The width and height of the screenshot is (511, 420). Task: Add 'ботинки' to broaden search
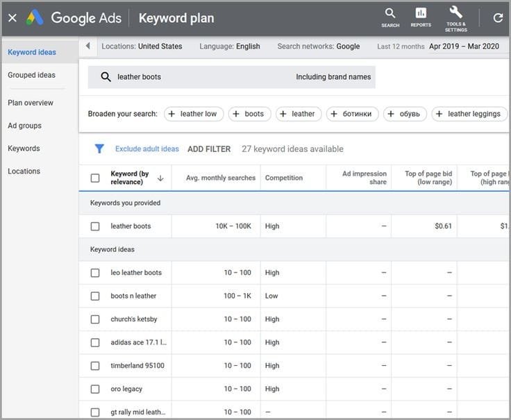352,114
